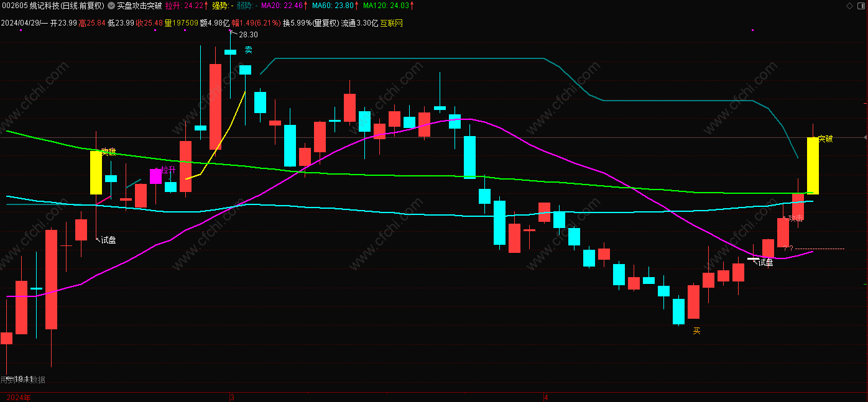Viewport: 868px width, 402px height.
Task: Click the 攻击 signal label
Action: [x=796, y=219]
